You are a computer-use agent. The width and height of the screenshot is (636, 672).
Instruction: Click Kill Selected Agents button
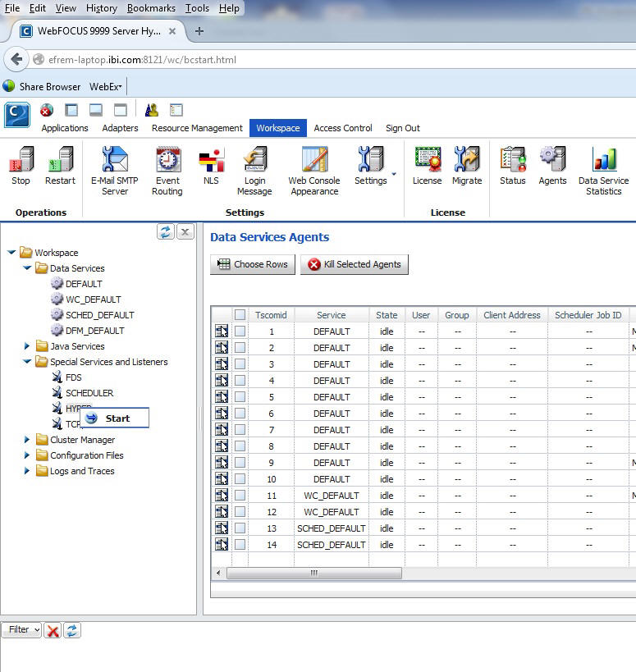[x=355, y=264]
